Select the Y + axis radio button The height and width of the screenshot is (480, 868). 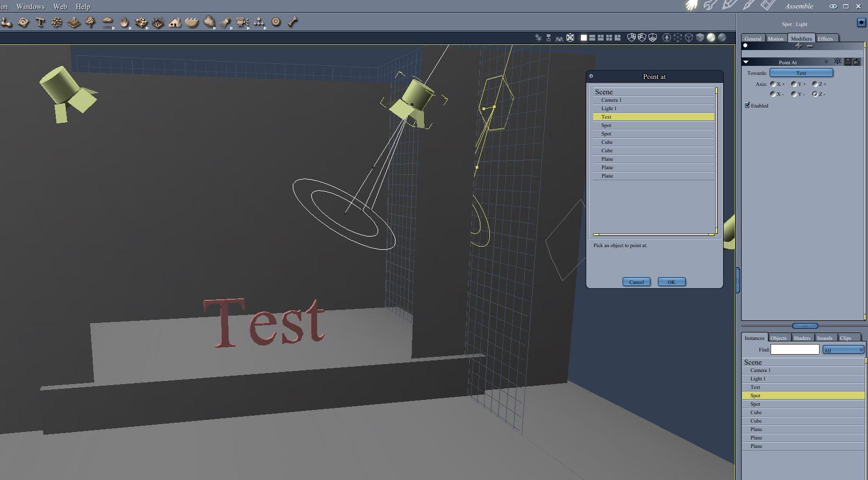point(794,84)
